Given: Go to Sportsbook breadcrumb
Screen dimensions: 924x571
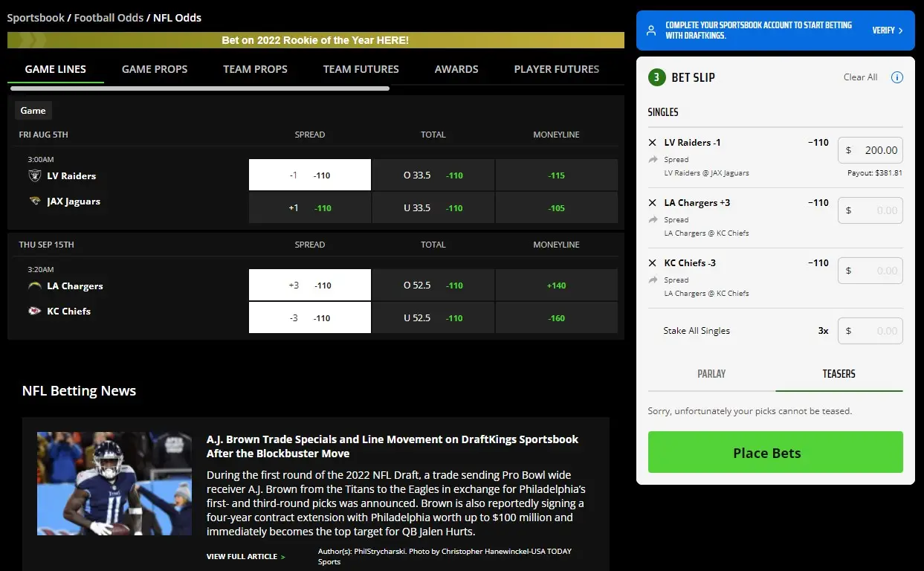Looking at the screenshot, I should 36,17.
